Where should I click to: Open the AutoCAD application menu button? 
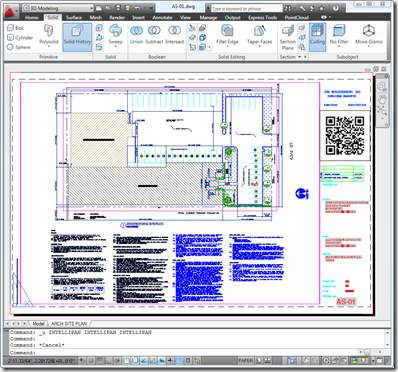(x=10, y=12)
